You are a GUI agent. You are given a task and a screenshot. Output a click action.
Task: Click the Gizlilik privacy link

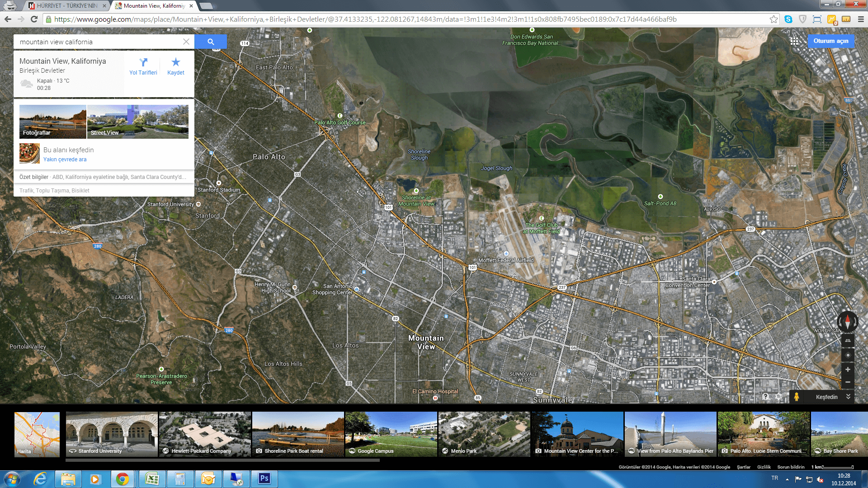(764, 467)
